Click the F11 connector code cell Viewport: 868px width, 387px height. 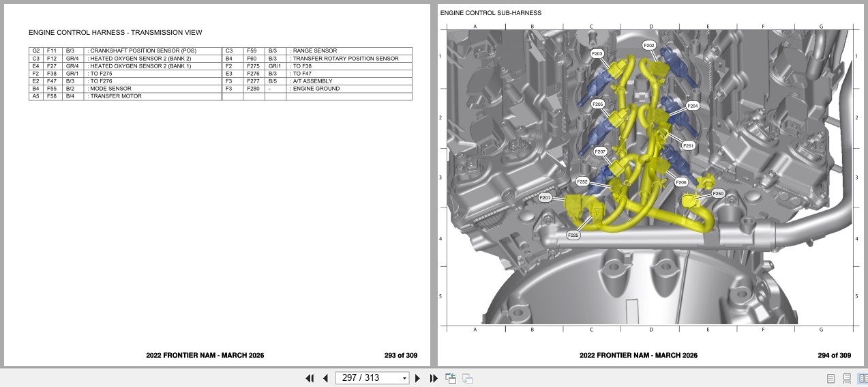[52, 51]
